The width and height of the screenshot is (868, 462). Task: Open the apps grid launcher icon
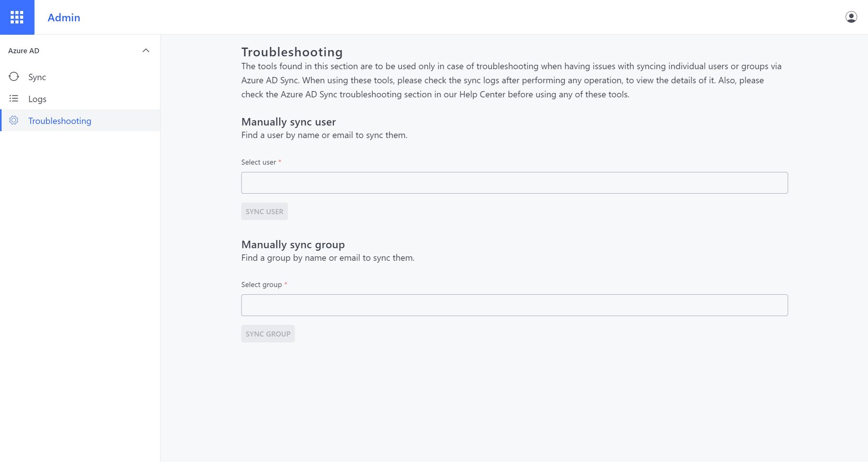pos(17,17)
